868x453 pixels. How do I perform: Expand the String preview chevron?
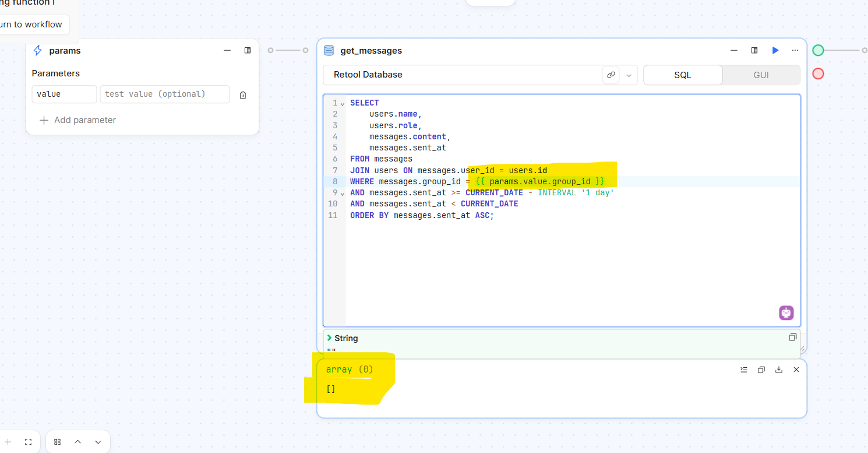330,338
